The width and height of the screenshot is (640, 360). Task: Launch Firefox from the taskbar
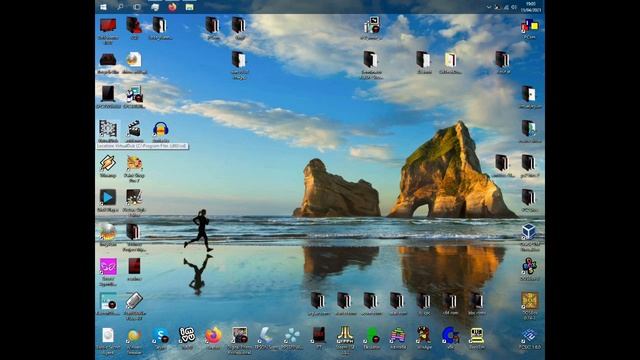click(172, 7)
